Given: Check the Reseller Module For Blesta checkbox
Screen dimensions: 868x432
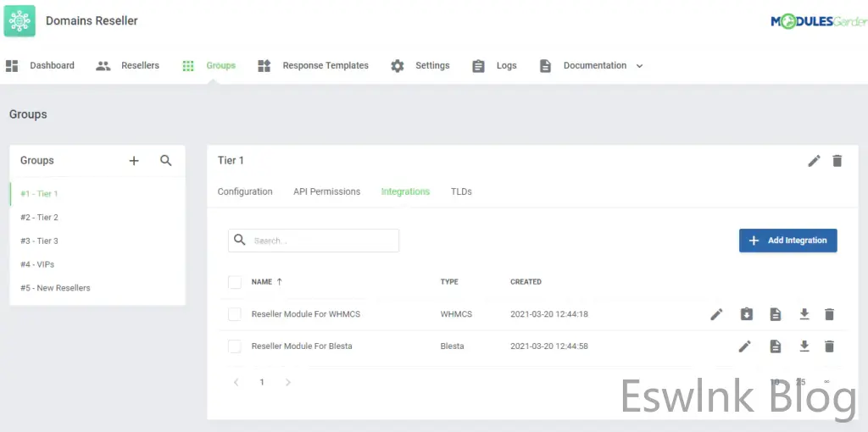Looking at the screenshot, I should pos(235,346).
